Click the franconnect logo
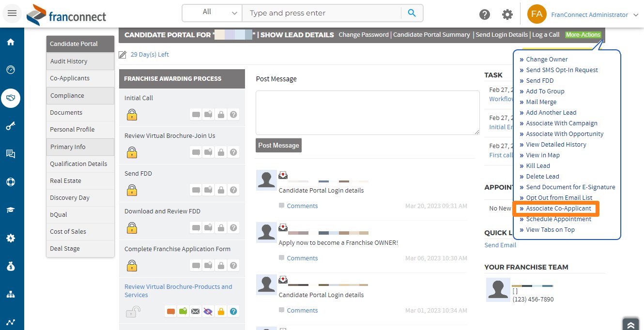 coord(66,15)
